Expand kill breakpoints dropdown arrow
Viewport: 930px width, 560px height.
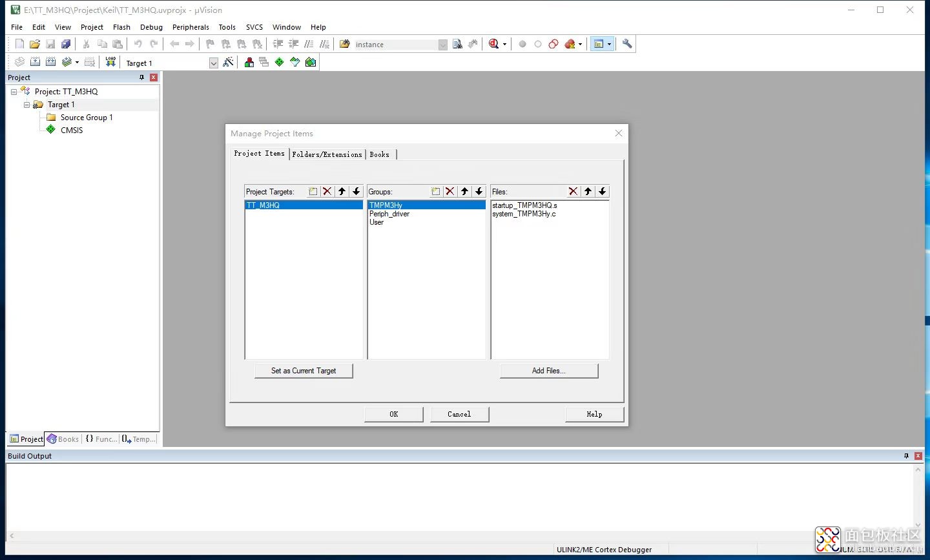[580, 44]
